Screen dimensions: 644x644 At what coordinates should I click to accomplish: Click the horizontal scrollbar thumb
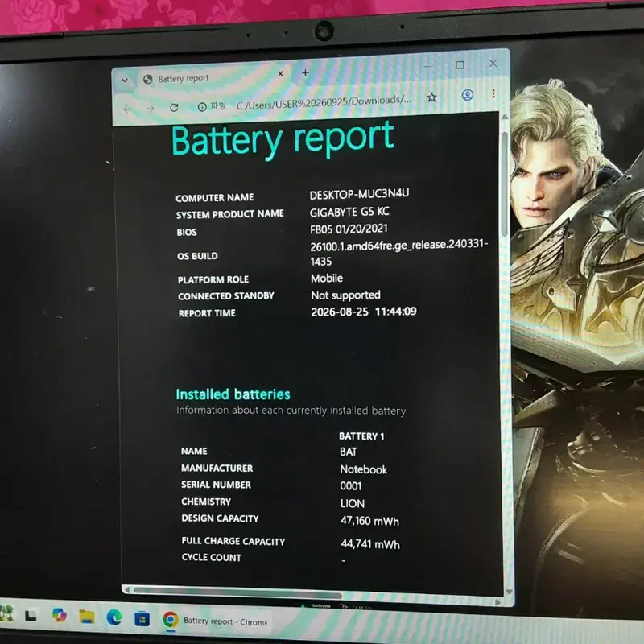[x=237, y=592]
